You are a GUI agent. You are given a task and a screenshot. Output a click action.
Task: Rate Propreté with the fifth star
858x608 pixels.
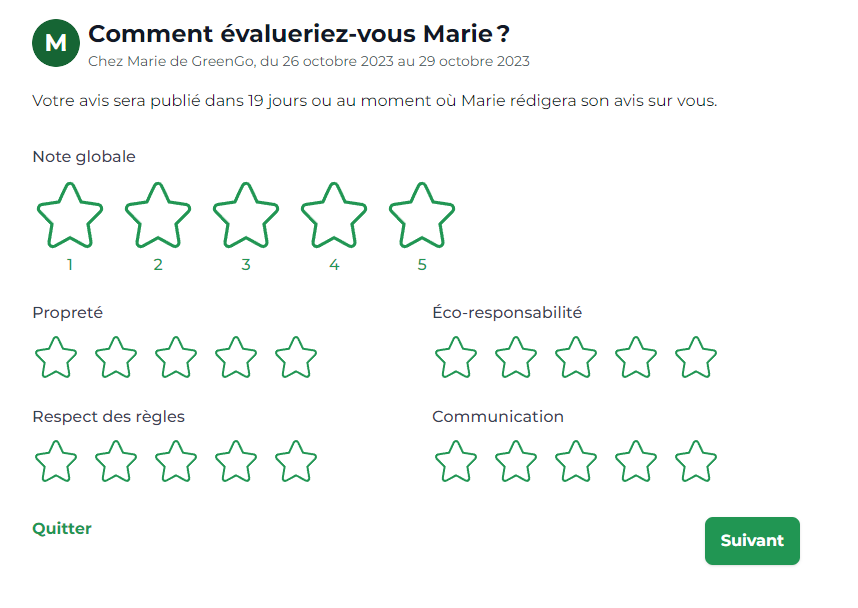coord(296,357)
